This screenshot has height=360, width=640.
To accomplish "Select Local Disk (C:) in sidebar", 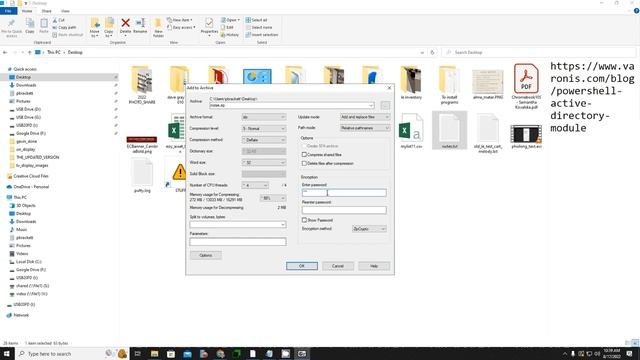I will point(29,262).
